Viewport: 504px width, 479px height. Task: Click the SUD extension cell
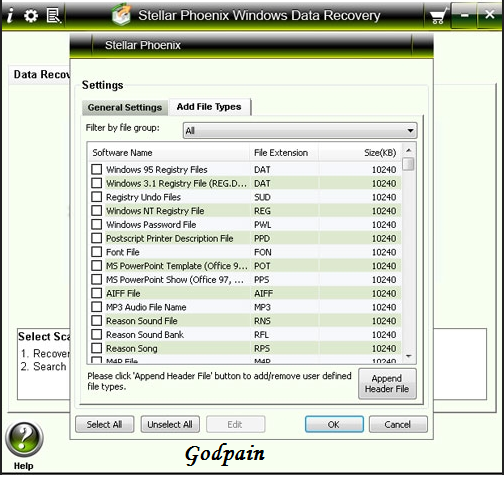pyautogui.click(x=262, y=197)
